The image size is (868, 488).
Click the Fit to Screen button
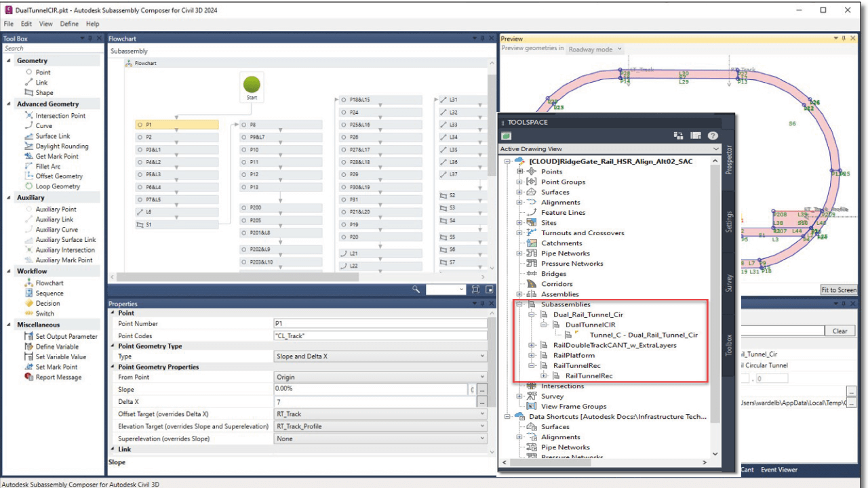[x=839, y=289]
